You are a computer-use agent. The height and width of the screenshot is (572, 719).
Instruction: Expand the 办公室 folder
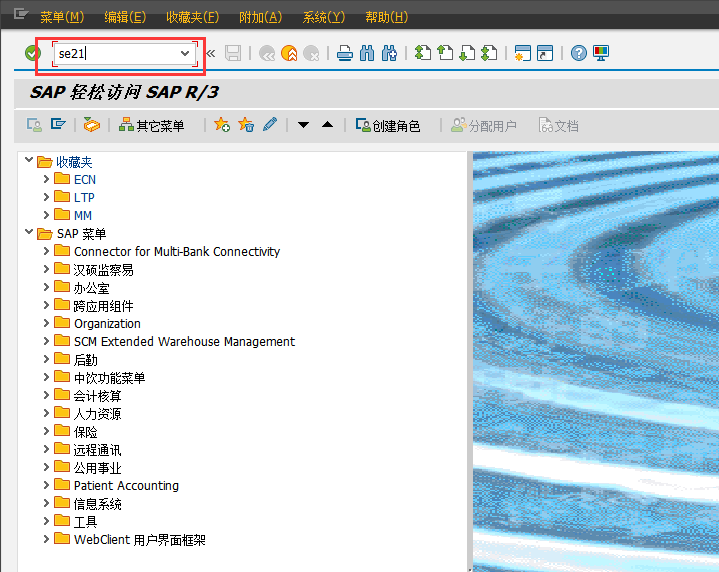[46, 287]
